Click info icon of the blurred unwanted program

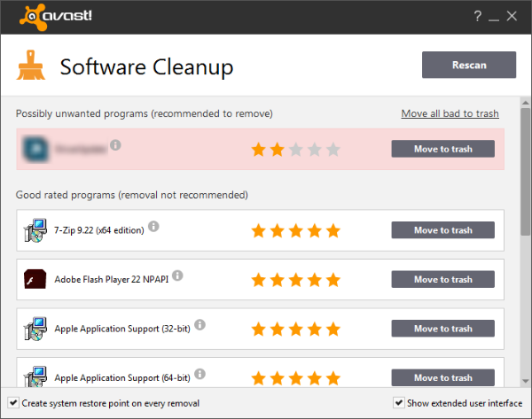[x=115, y=145]
